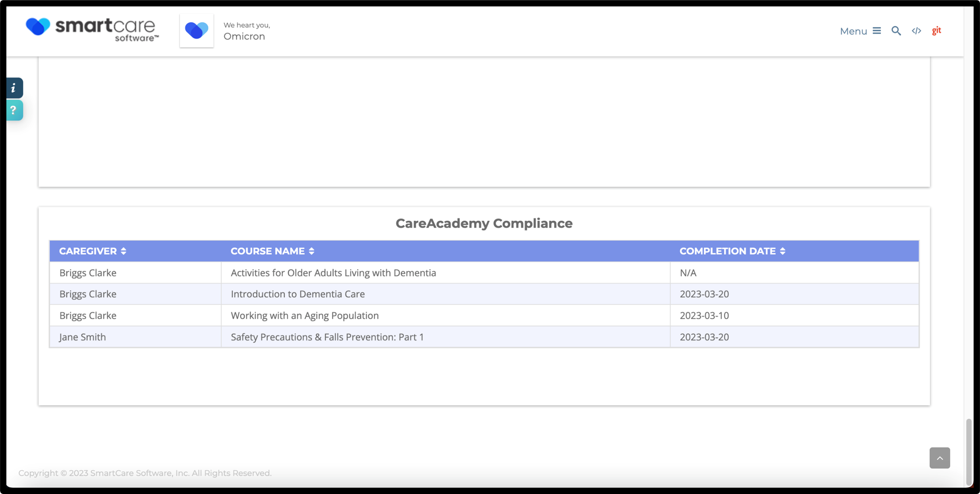980x494 pixels.
Task: Click 'Activities for Older Adults Living with Dementia'
Action: tap(333, 273)
